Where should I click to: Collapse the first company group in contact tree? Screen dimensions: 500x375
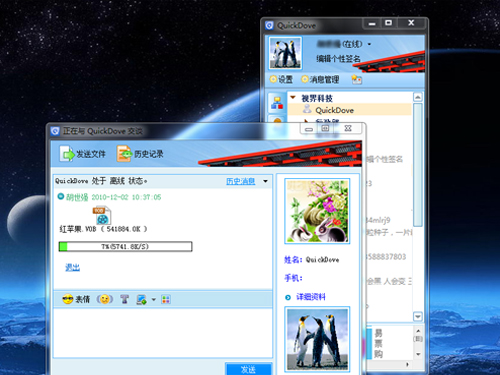click(293, 98)
